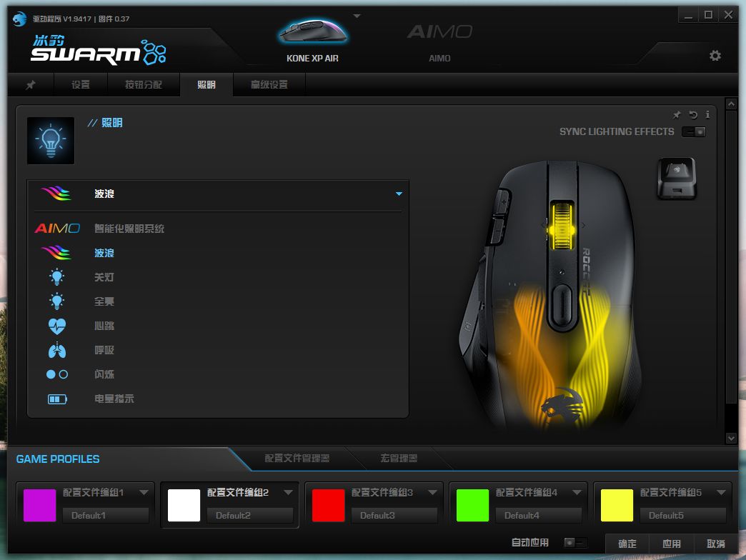Pick the 全亮 fully-lit bulb icon
The image size is (746, 560).
coord(56,301)
